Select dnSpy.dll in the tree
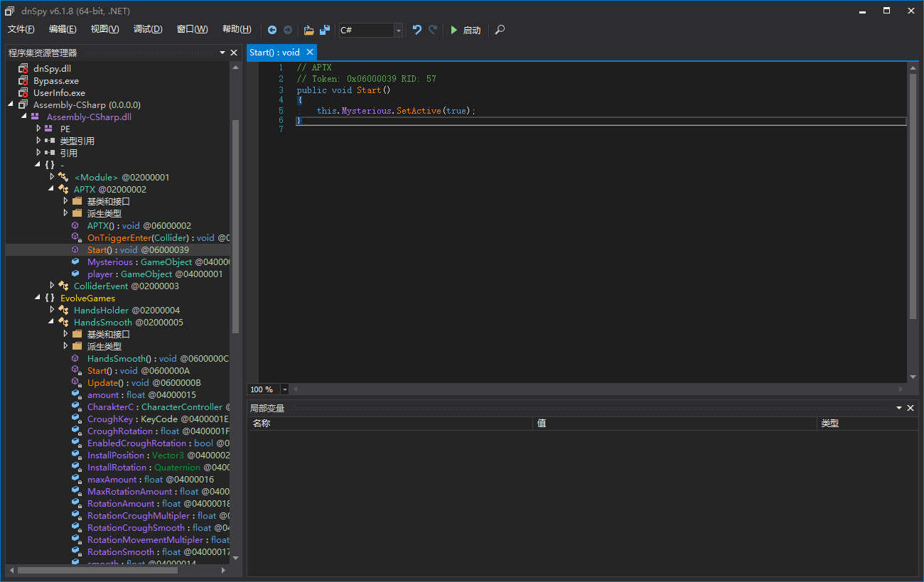924x582 pixels. tap(52, 69)
